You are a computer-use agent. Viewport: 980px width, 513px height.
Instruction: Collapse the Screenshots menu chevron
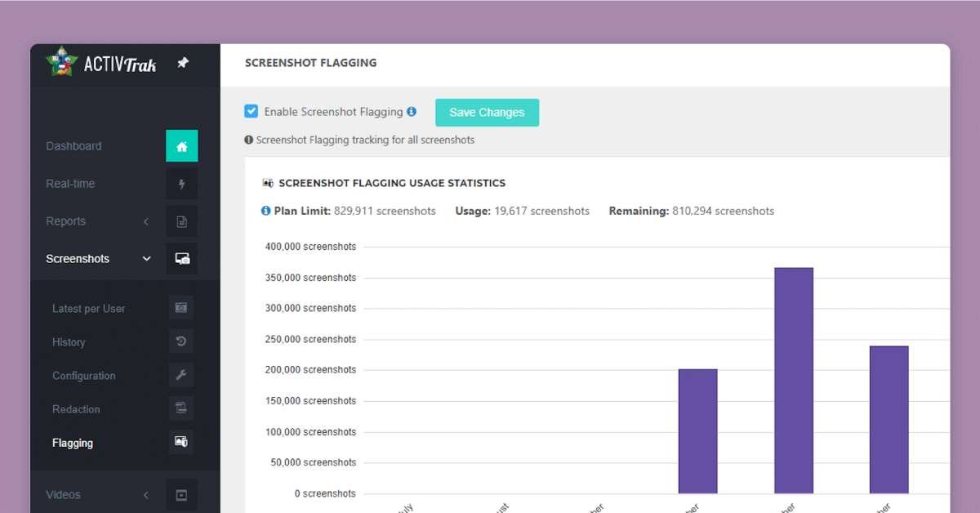(x=147, y=259)
